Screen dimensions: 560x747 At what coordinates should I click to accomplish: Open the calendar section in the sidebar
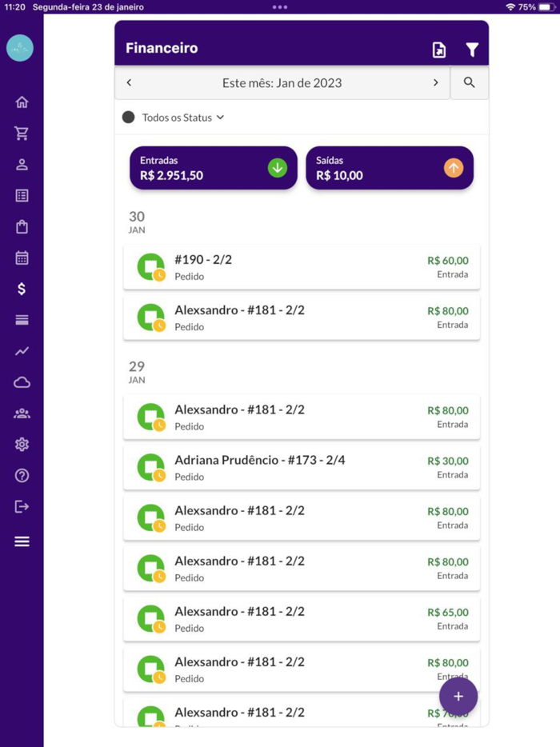pos(21,258)
